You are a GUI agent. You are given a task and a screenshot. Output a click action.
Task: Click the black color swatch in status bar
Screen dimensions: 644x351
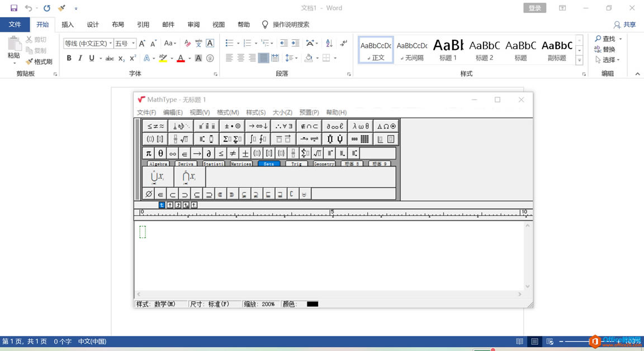312,304
